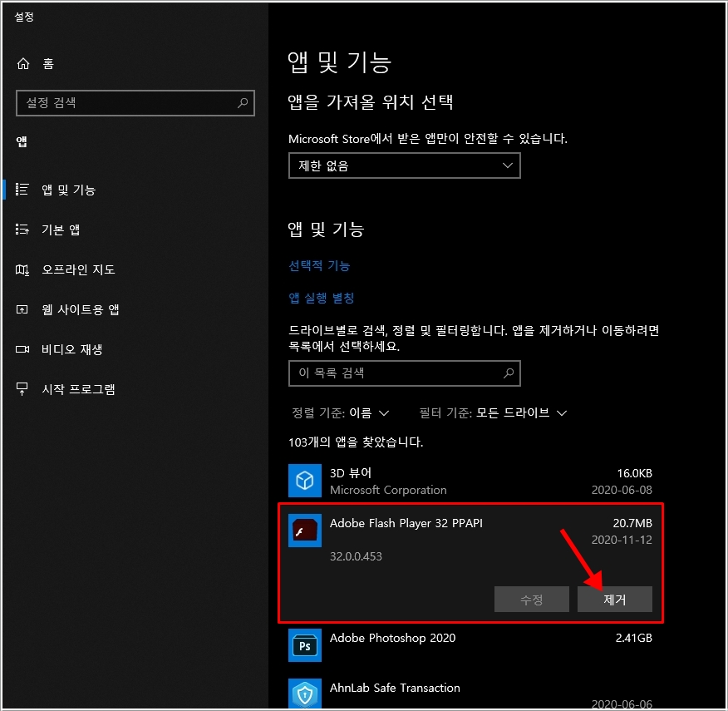
Task: Click the 오프라인 지도 map icon
Action: pyautogui.click(x=22, y=269)
